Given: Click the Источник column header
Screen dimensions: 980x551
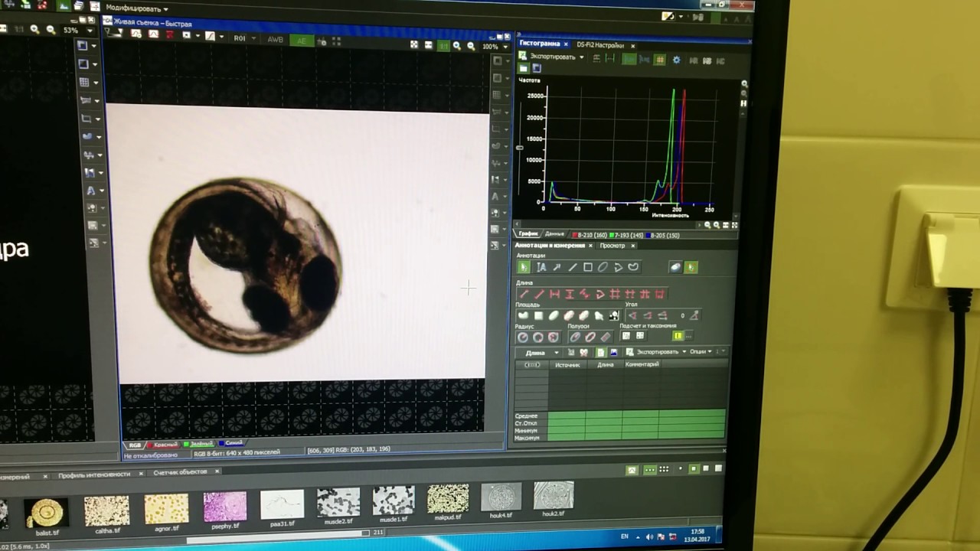Looking at the screenshot, I should click(567, 365).
